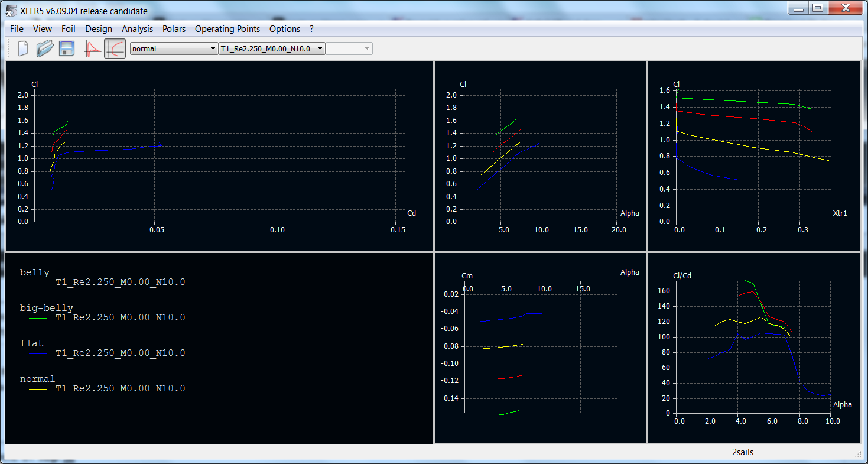Select the red belly polar legend line
Screen dimensions: 868x464
click(x=38, y=283)
